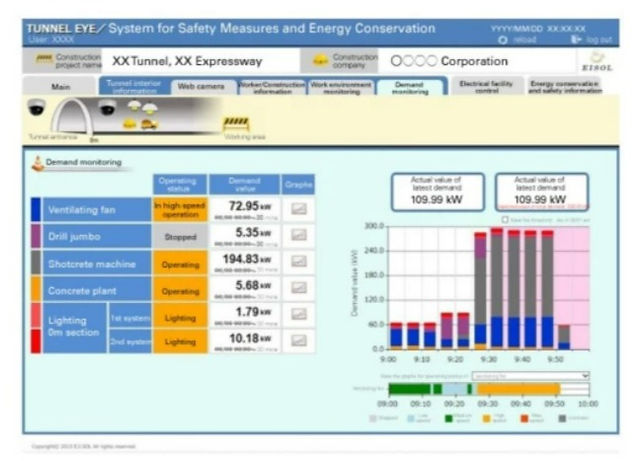Toggle the checkbox above the demand chart
This screenshot has width=640, height=461.
point(505,220)
